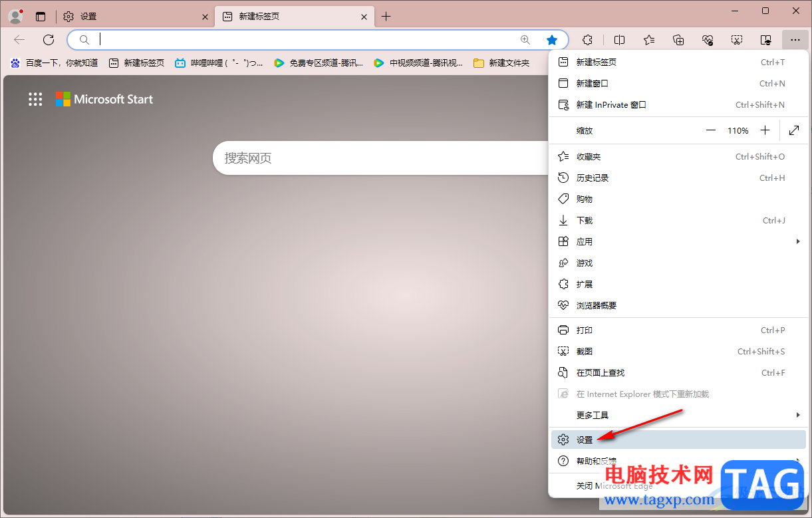Switch to the 设置 tab
Image resolution: width=812 pixels, height=518 pixels.
(x=136, y=17)
